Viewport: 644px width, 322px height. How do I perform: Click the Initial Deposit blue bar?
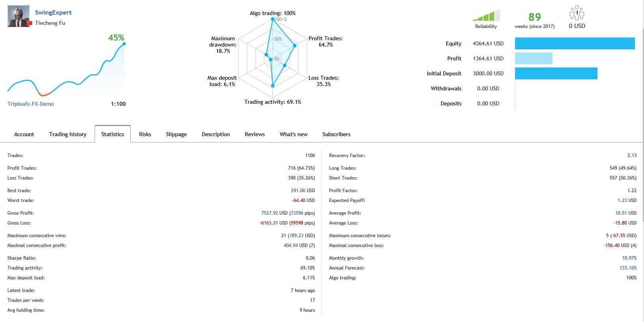pyautogui.click(x=556, y=73)
